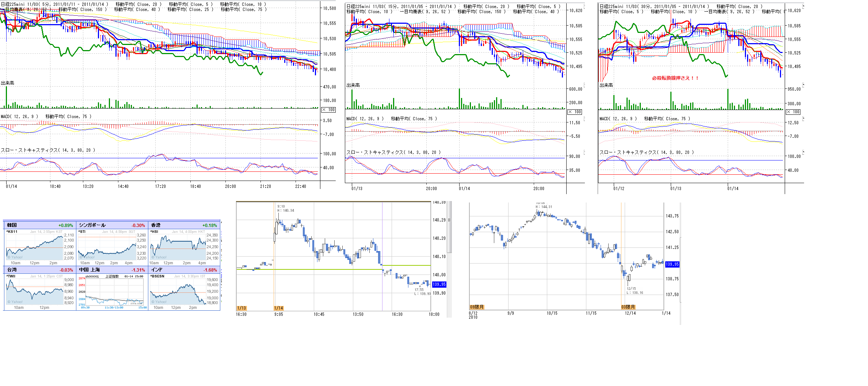The height and width of the screenshot is (386, 868).
Task: Click the red 必殺転換線押さえ annotation text
Action: coord(675,78)
